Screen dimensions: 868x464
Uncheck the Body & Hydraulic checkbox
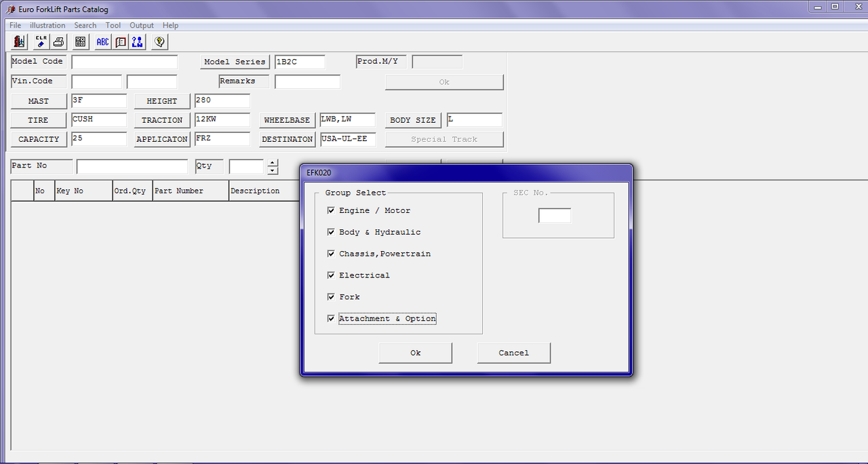[331, 232]
